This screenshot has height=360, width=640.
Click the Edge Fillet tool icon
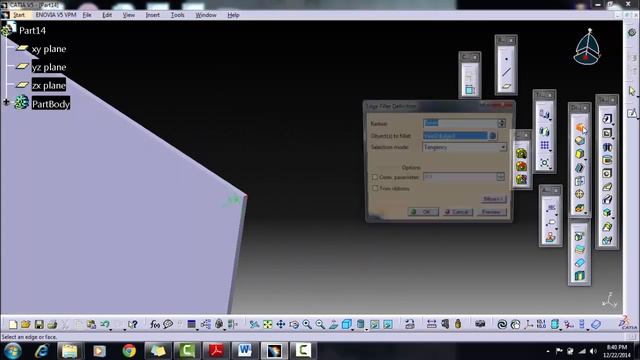(x=580, y=128)
